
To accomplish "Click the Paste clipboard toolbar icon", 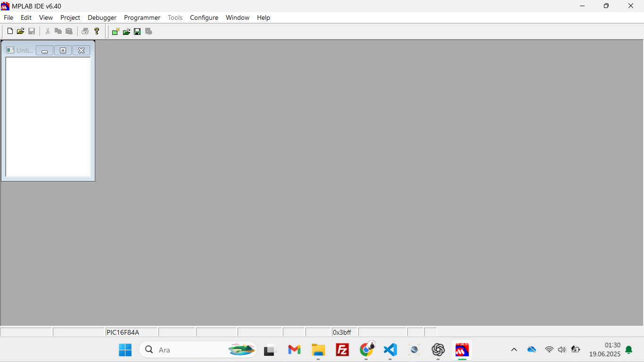I will click(x=69, y=31).
